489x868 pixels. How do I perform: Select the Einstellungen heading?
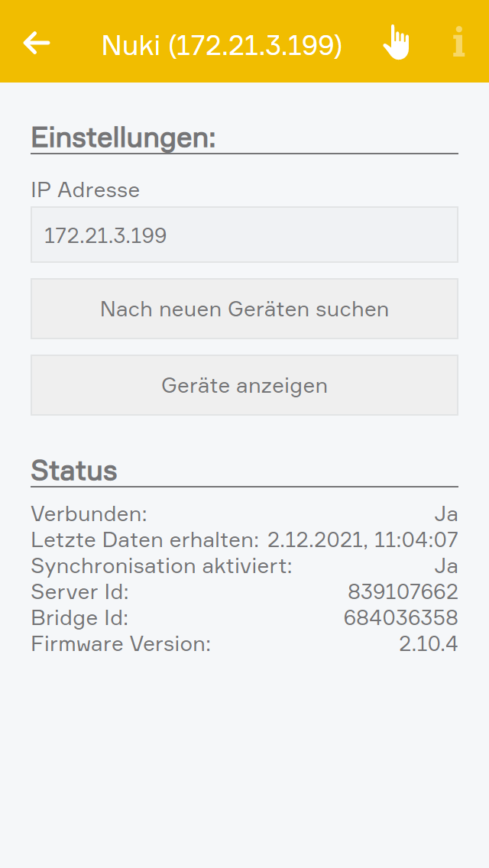124,138
